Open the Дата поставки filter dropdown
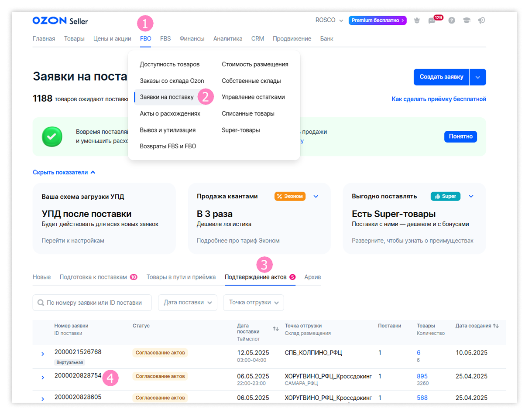532x412 pixels. (188, 302)
